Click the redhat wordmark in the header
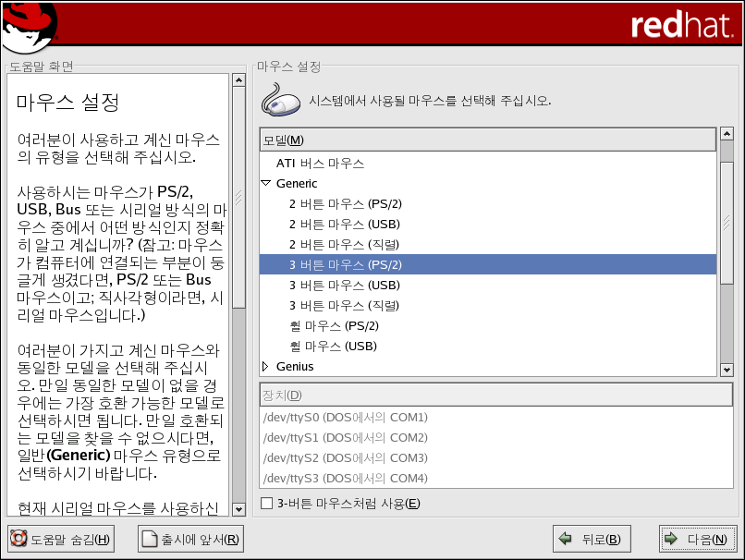This screenshot has height=560, width=745. pos(681,26)
